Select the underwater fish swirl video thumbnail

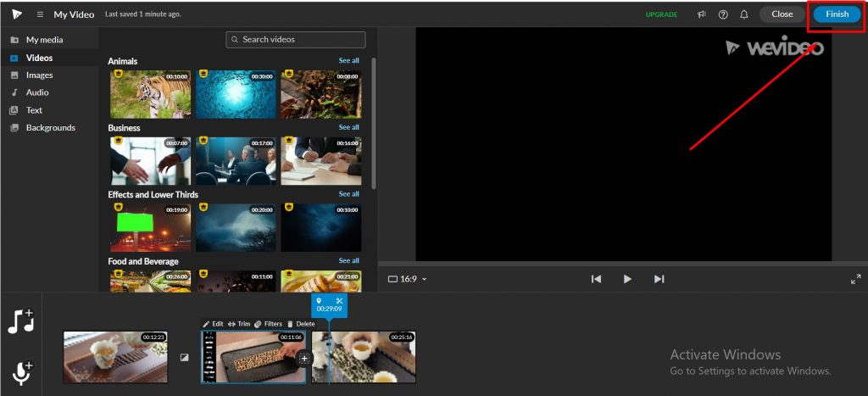(236, 94)
